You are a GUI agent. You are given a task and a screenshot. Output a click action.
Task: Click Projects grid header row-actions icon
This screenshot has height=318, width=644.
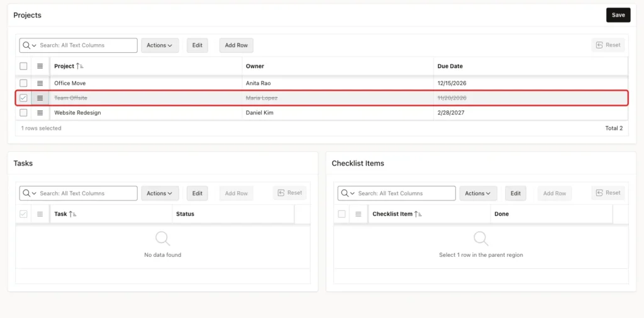(40, 66)
